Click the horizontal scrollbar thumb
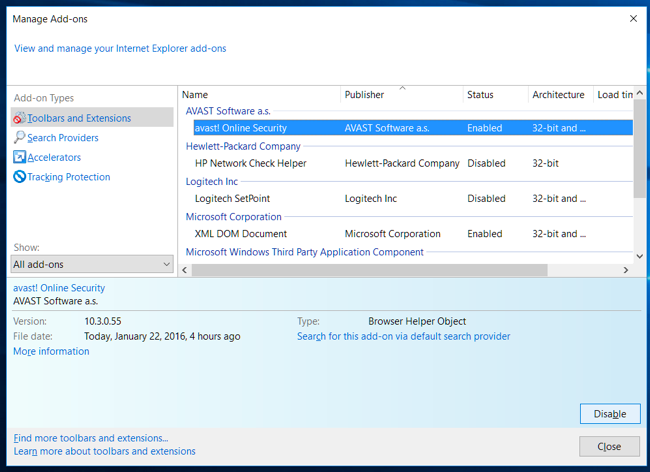 tap(369, 270)
